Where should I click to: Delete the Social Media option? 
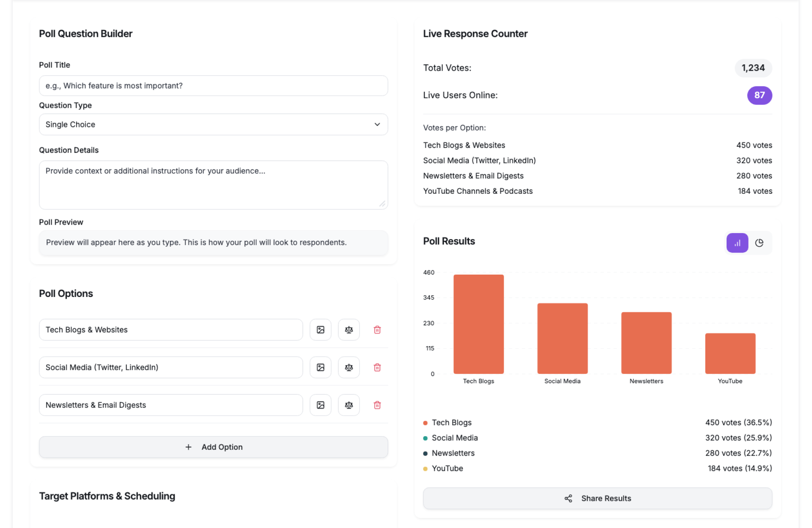click(x=377, y=367)
